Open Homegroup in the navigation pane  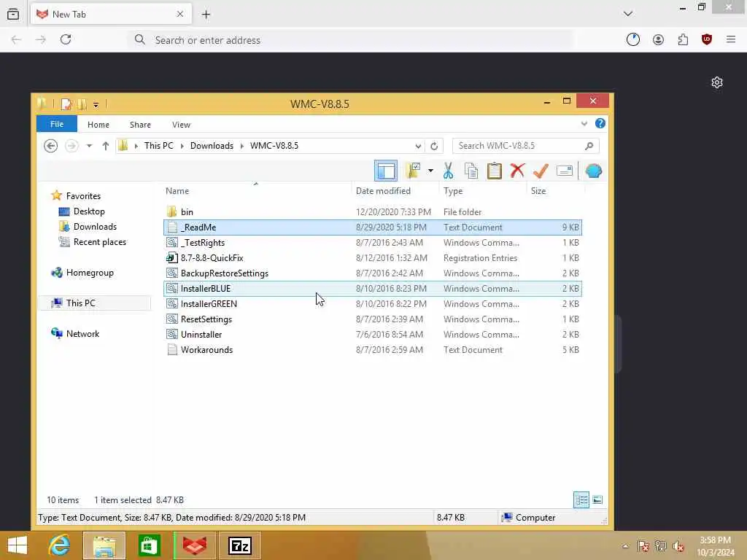point(90,273)
